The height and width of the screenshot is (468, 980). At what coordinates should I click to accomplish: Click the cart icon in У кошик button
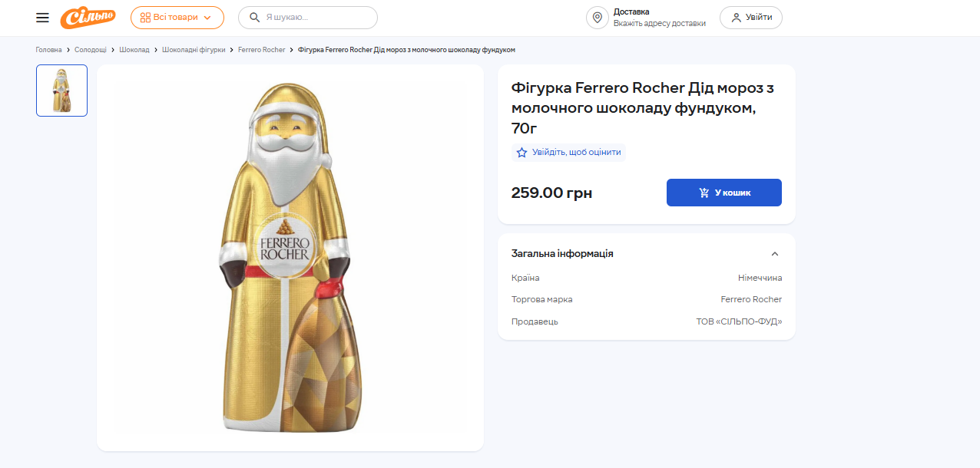tap(704, 193)
